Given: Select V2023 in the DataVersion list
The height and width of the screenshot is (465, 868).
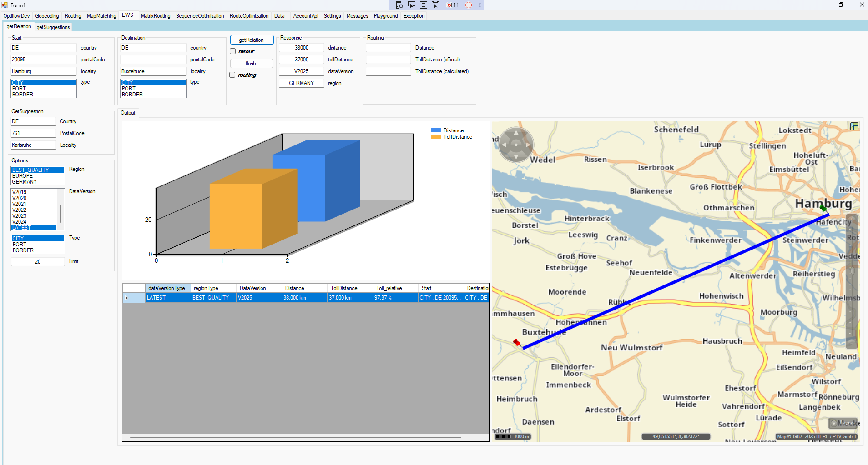Looking at the screenshot, I should (20, 216).
